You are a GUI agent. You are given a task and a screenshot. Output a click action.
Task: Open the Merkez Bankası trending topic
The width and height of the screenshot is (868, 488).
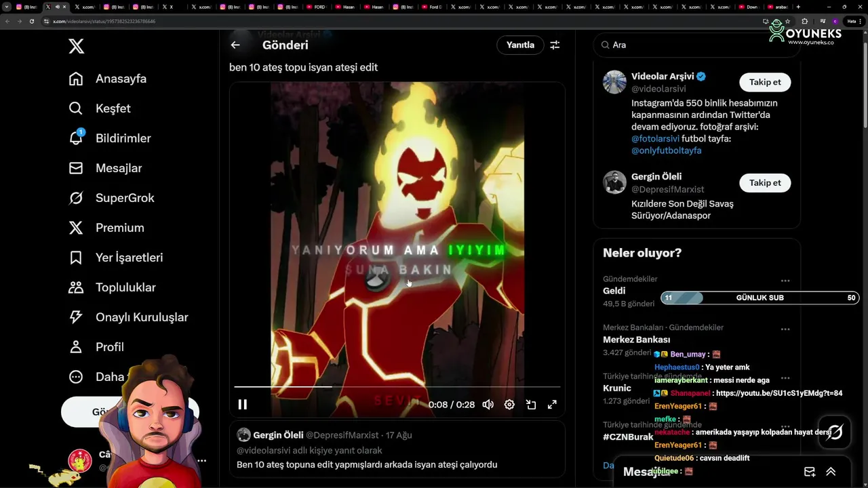point(636,340)
